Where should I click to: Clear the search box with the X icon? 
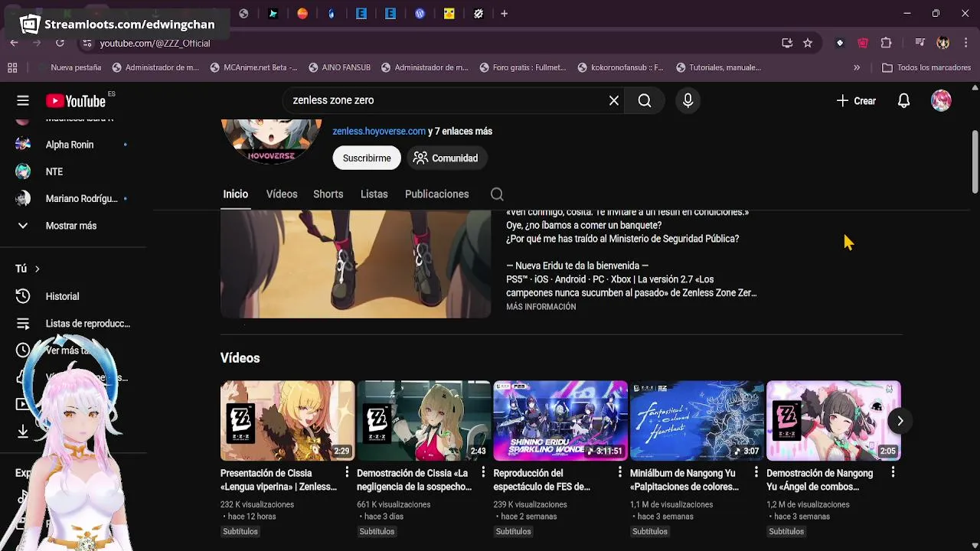(614, 100)
